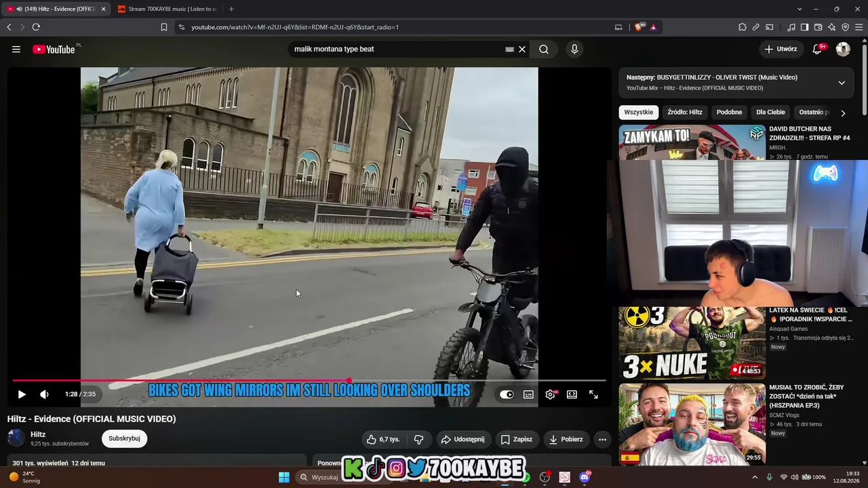Open the Hiltz channel avatar
This screenshot has width=868, height=488.
coord(16,439)
